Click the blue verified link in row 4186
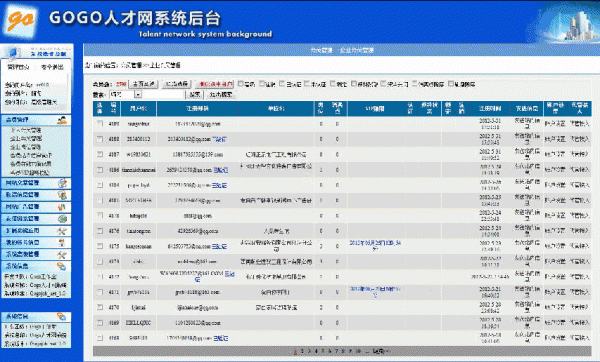 click(220, 170)
